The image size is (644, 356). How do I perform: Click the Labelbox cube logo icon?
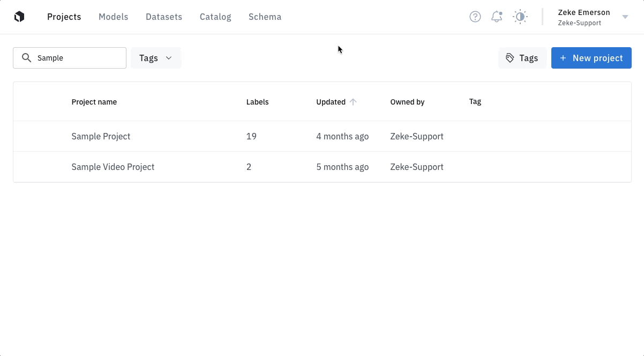pyautogui.click(x=19, y=17)
